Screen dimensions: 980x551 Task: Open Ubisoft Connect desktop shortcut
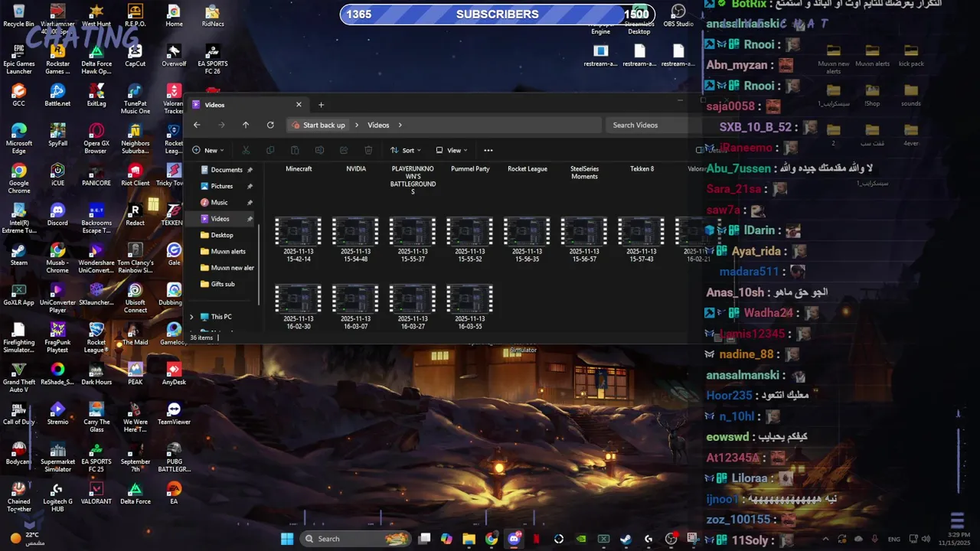click(136, 298)
